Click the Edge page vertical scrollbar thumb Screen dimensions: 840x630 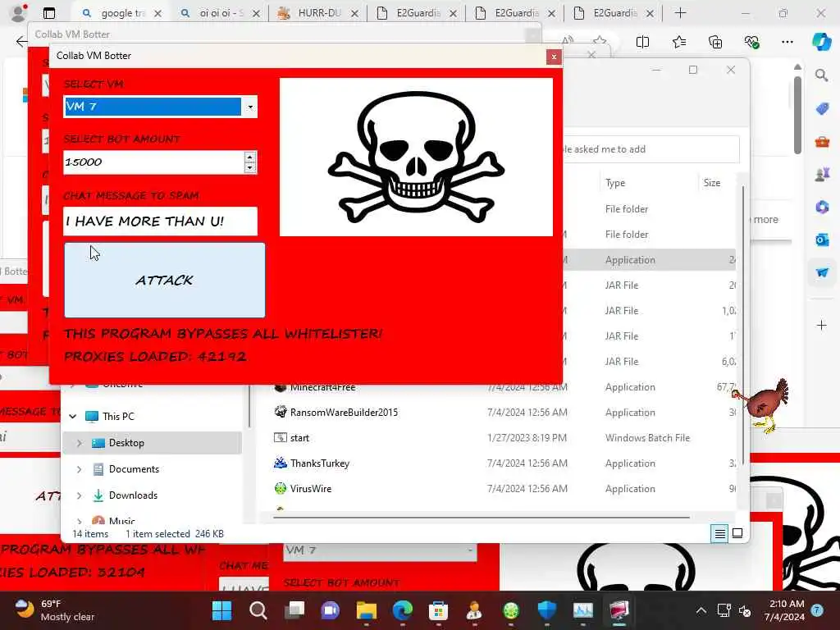[797, 114]
